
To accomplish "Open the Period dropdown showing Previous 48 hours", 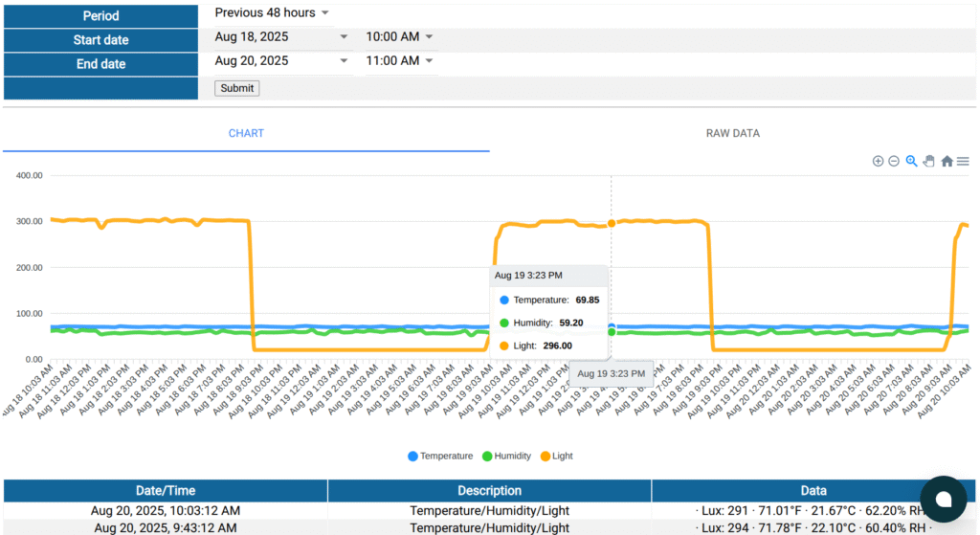I will [x=272, y=13].
